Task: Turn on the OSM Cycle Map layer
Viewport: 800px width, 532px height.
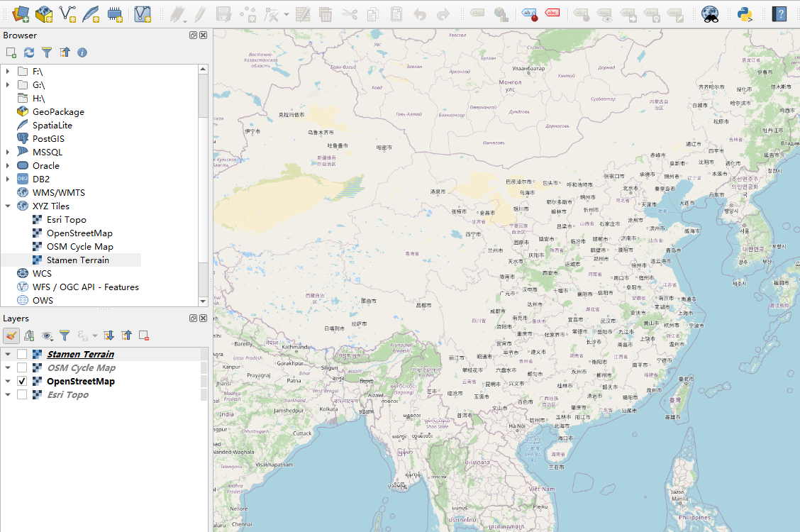Action: pyautogui.click(x=21, y=367)
